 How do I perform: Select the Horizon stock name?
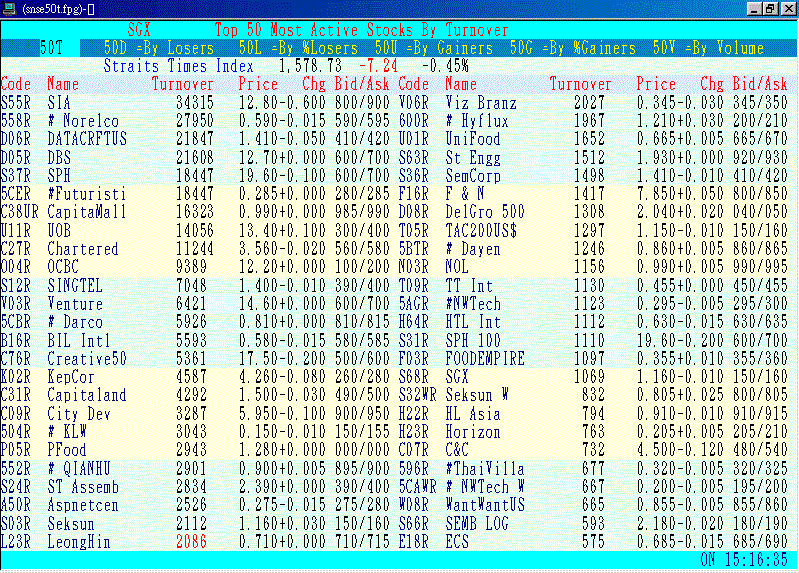point(473,432)
